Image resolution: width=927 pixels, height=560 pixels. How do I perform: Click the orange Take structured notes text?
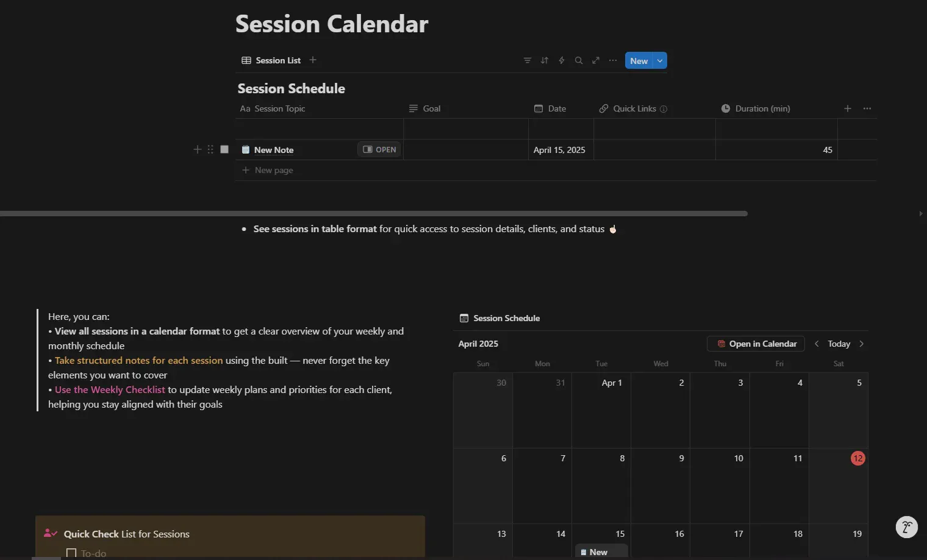139,360
